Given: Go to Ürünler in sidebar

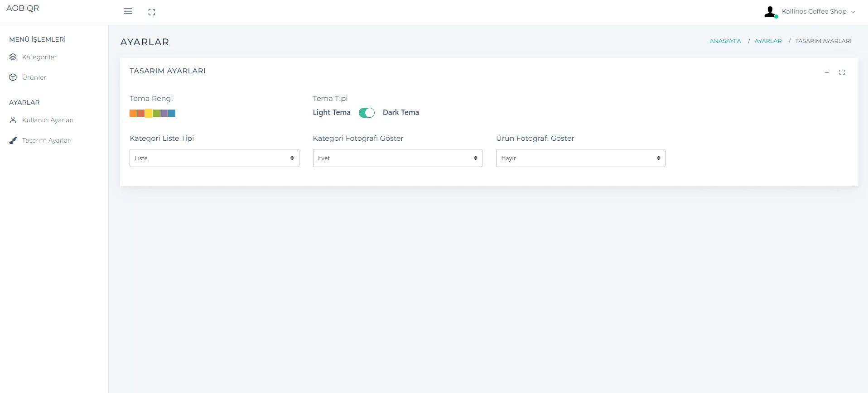Looking at the screenshot, I should [x=34, y=77].
